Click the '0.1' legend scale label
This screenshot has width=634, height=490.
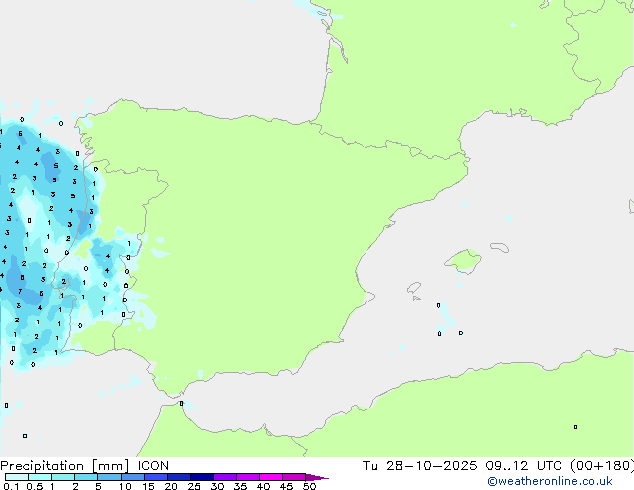click(11, 486)
